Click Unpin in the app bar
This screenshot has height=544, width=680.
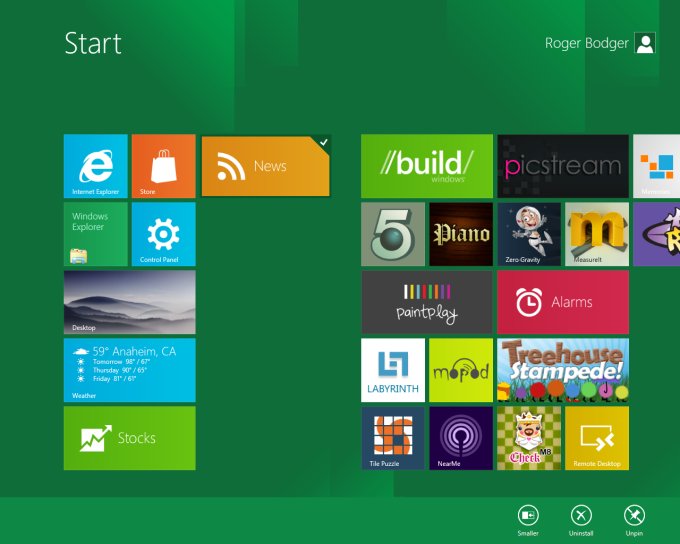pos(634,521)
